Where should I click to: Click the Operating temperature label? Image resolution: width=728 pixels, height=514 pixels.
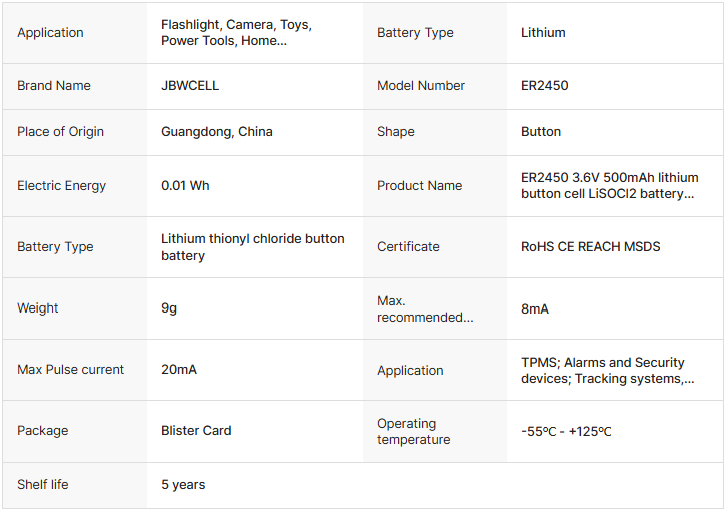pyautogui.click(x=413, y=432)
